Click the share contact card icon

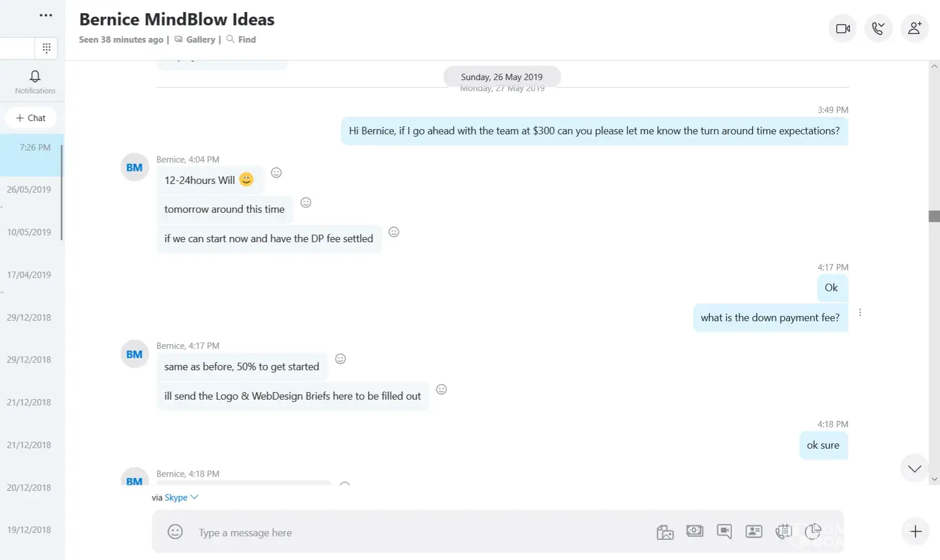pyautogui.click(x=754, y=531)
